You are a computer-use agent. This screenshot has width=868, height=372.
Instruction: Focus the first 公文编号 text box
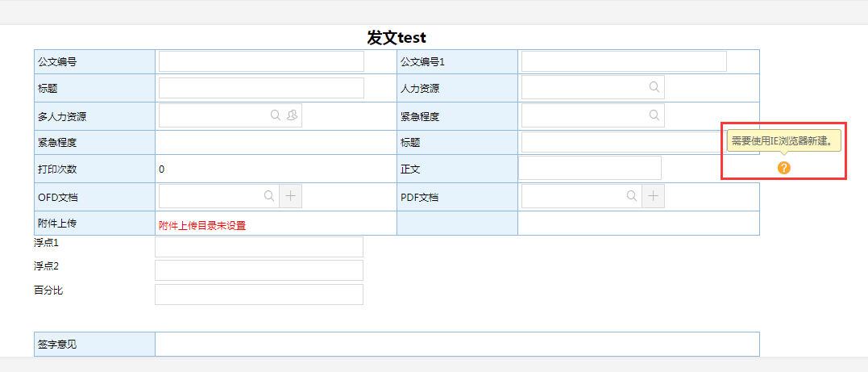point(261,61)
